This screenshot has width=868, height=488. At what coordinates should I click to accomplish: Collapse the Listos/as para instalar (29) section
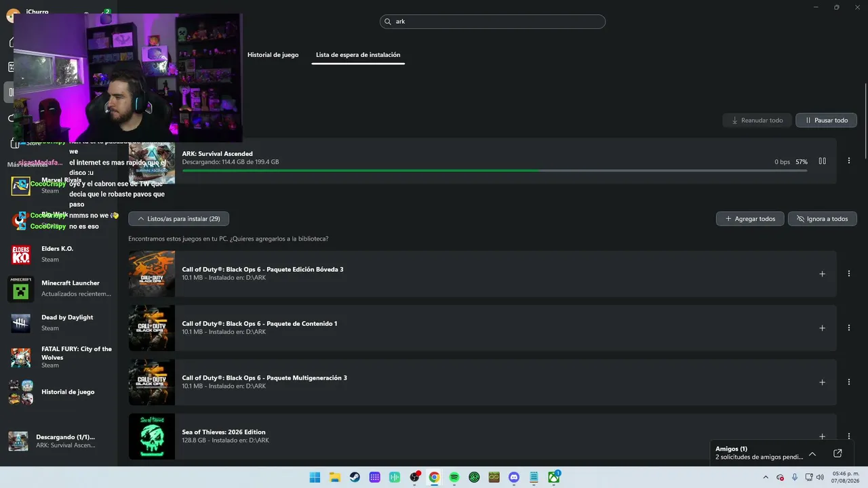[178, 219]
